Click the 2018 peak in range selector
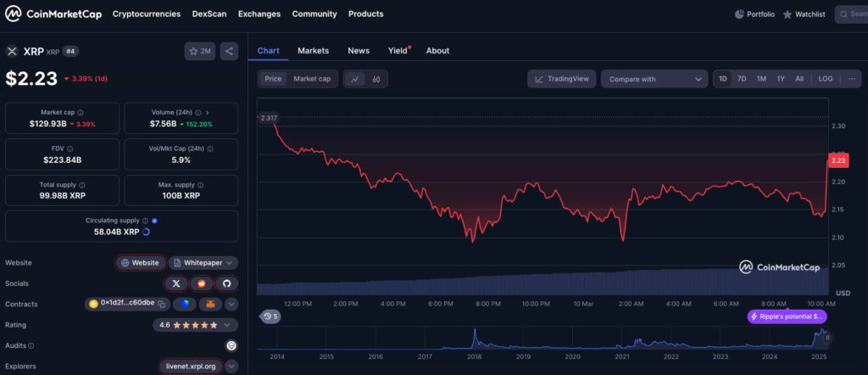868x375 pixels. click(475, 338)
